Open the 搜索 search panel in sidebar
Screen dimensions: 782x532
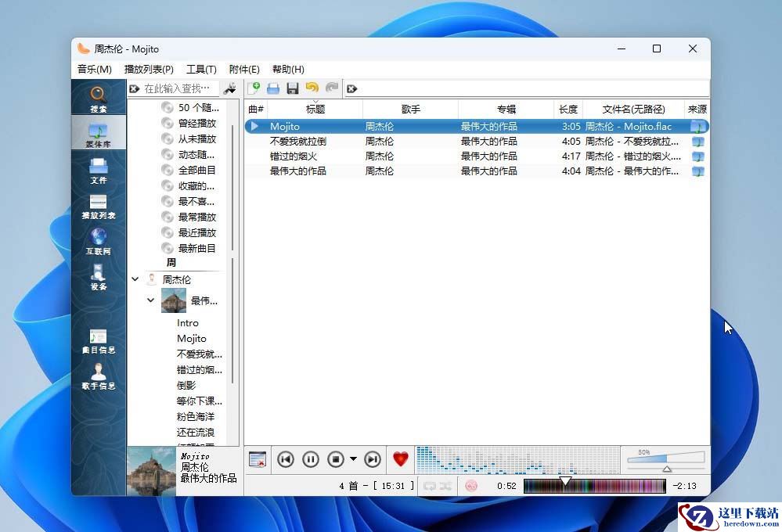tap(98, 99)
